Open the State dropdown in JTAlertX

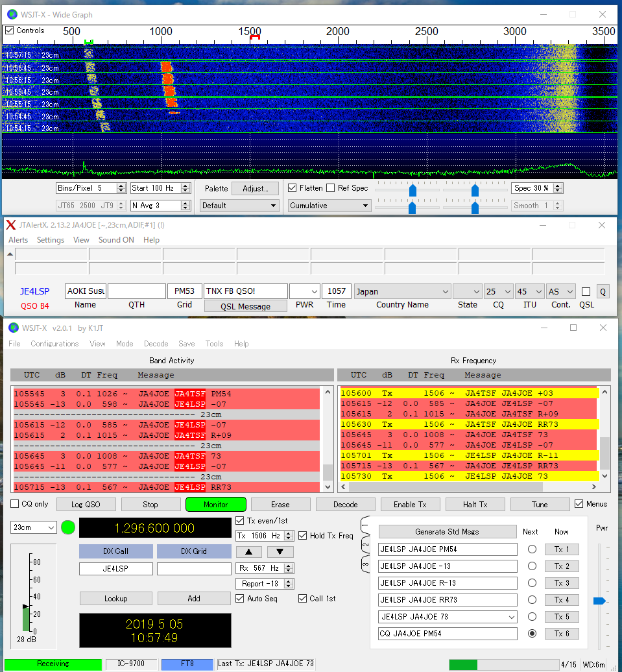(467, 291)
